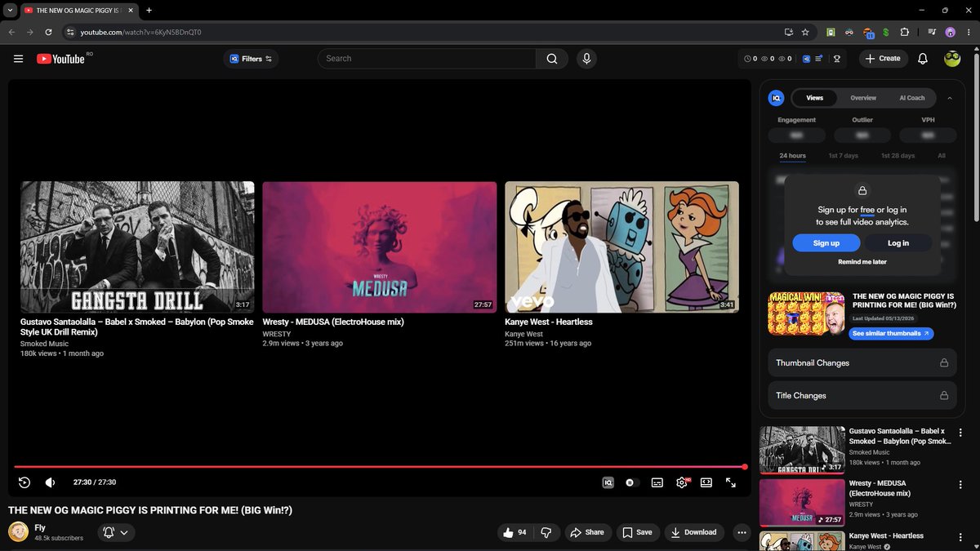Viewport: 980px width, 551px height.
Task: Click the Create button
Action: (883, 59)
